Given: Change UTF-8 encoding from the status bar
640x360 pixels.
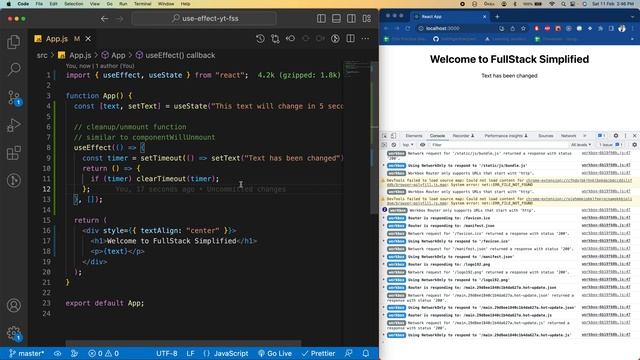Looking at the screenshot, I should [x=167, y=353].
